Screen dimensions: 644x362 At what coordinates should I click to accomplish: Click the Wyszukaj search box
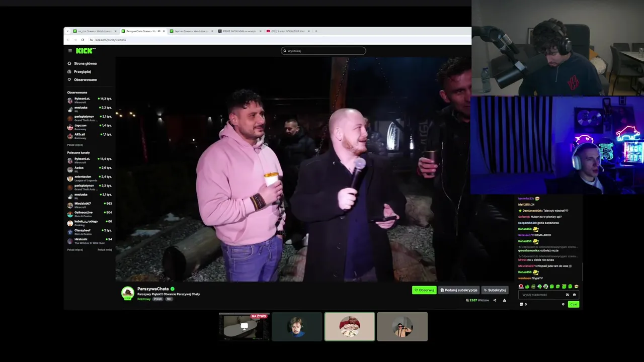click(323, 51)
